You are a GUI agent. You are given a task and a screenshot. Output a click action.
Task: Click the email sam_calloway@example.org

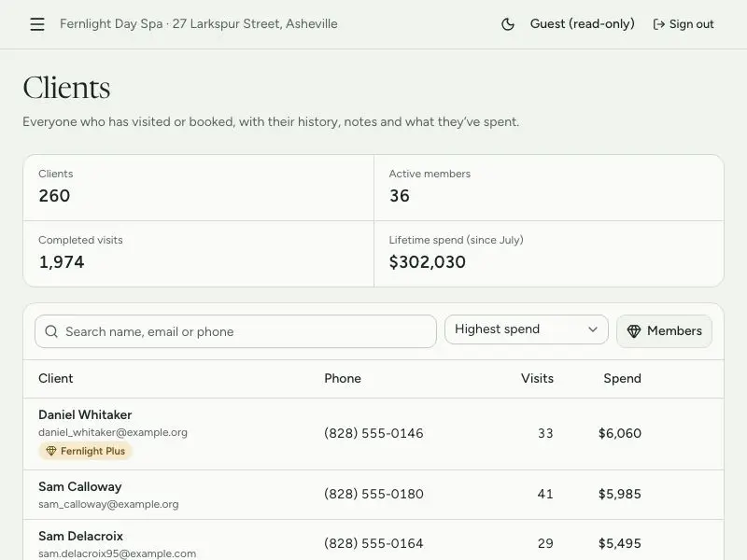click(x=108, y=504)
